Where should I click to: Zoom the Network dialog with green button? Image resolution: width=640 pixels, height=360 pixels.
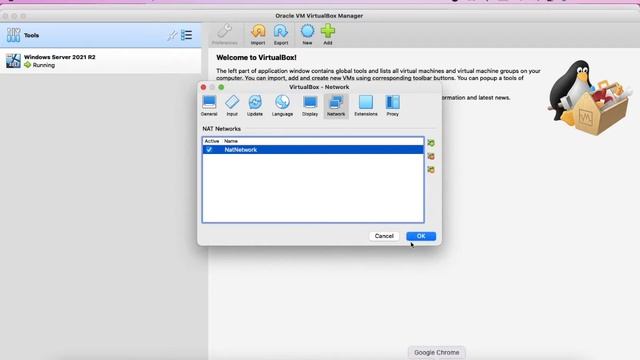[221, 87]
